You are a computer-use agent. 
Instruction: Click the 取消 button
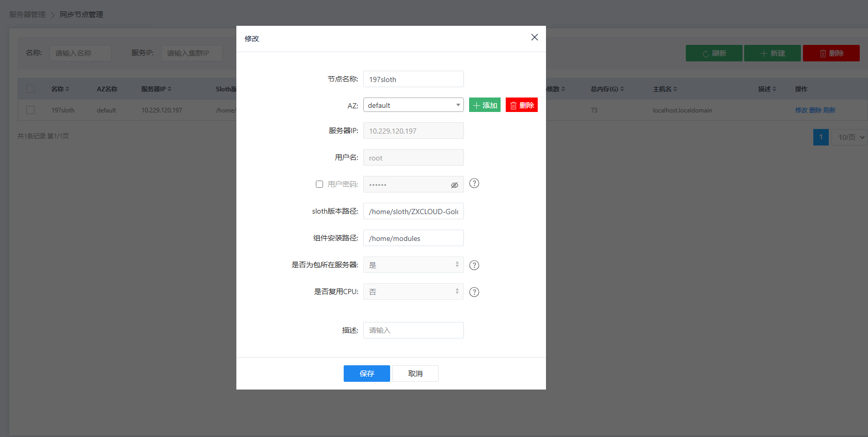415,374
